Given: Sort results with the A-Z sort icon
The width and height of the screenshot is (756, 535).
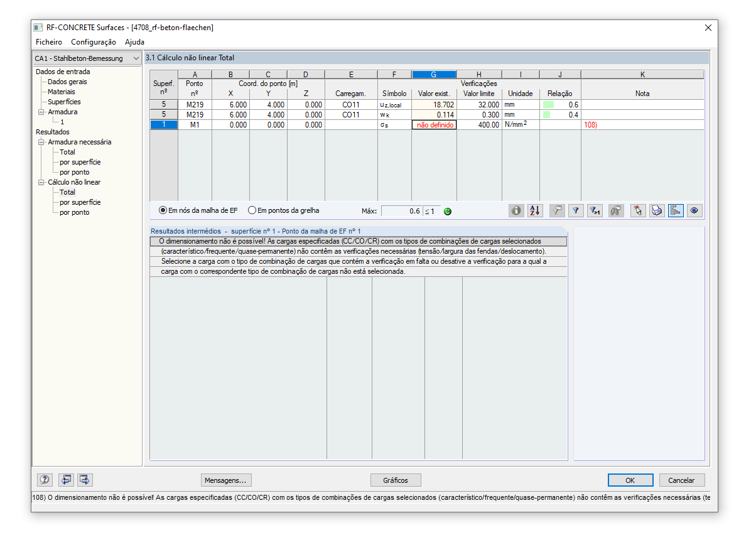Looking at the screenshot, I should [535, 211].
